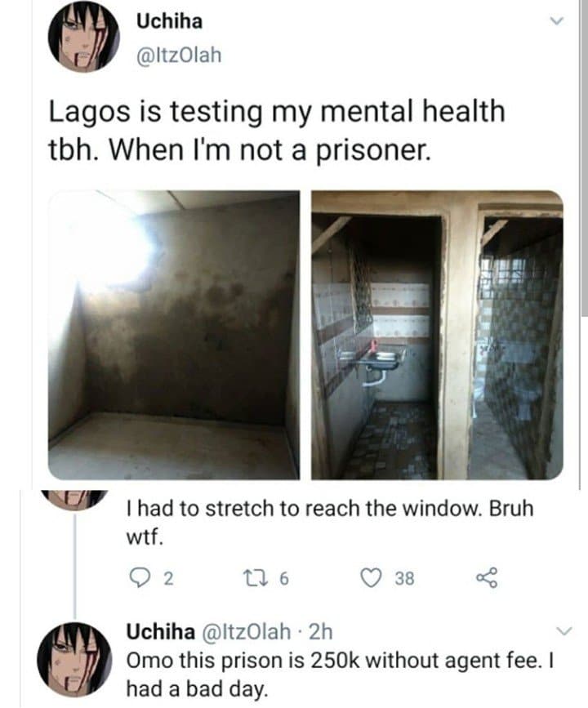Viewport: 588px width, 708px height.
Task: Like the tweet with 38 likes
Action: [372, 577]
